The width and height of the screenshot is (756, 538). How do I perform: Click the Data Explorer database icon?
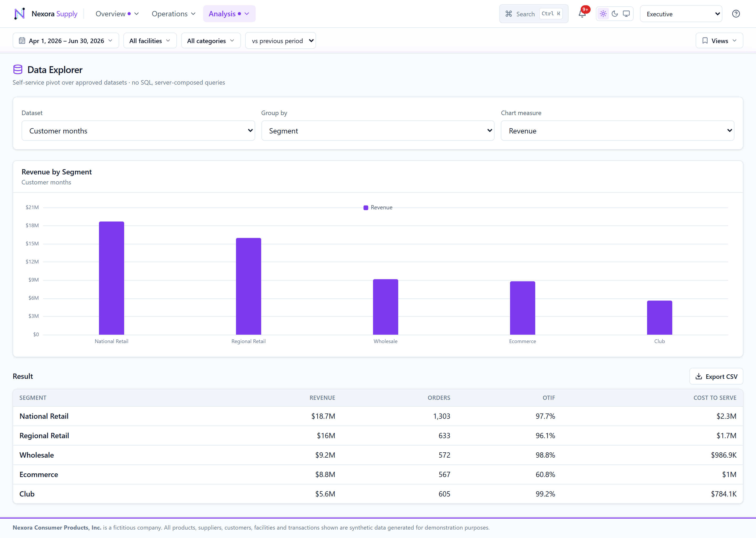coord(18,70)
